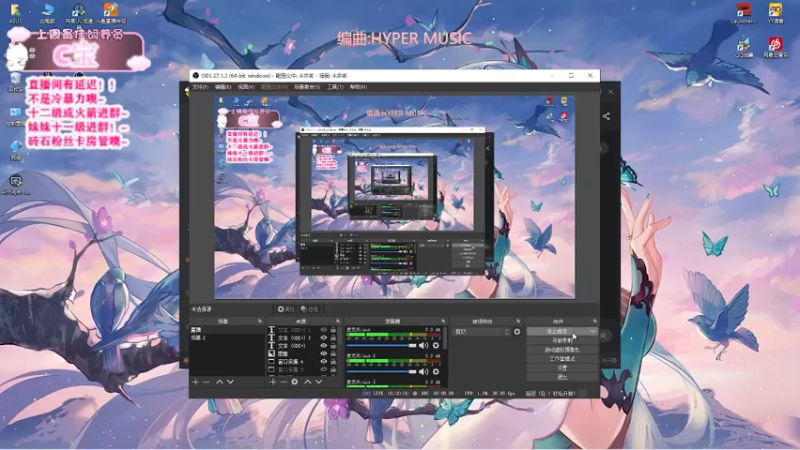The width and height of the screenshot is (800, 450).
Task: Hide the 图像 source
Action: click(x=323, y=354)
